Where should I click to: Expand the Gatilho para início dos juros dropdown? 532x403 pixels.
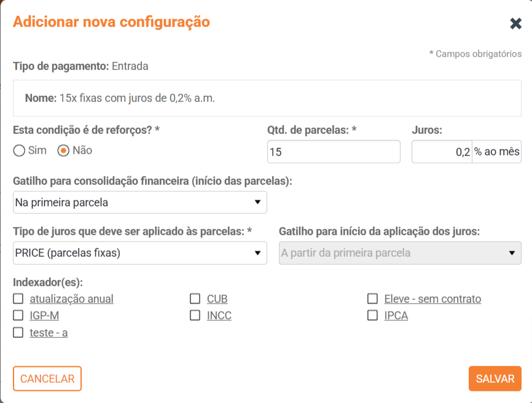400,252
